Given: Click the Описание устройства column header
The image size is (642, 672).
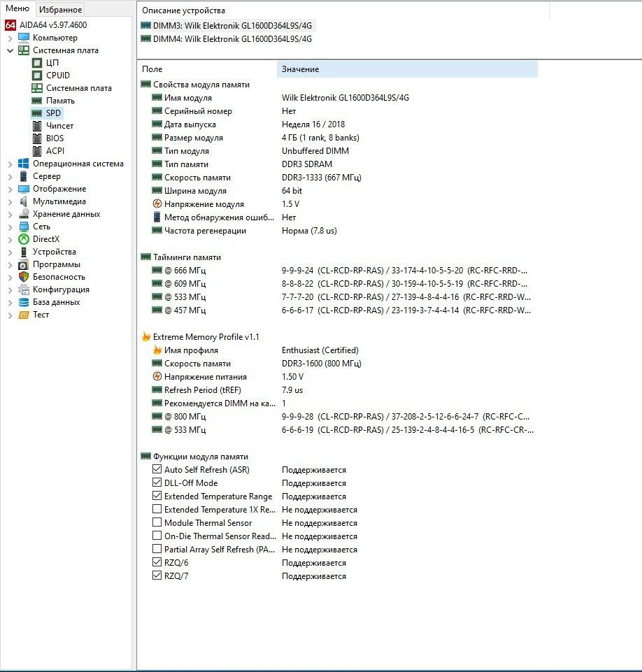Looking at the screenshot, I should (343, 10).
